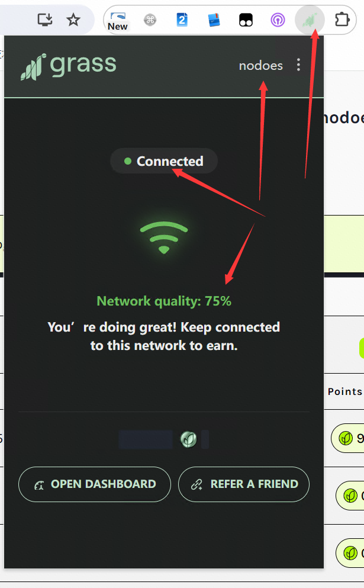Click the blue number 2 extension icon
This screenshot has width=364, height=588.
point(182,20)
